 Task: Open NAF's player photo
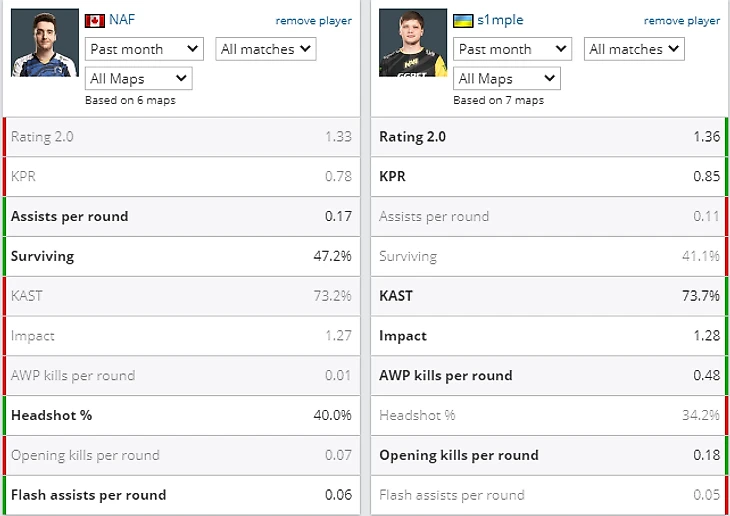(x=45, y=43)
